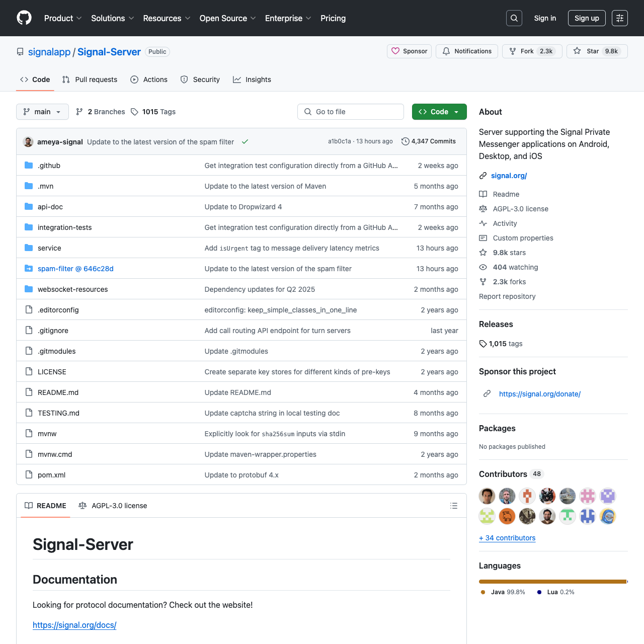Click the Activity pulse icon
The width and height of the screenshot is (644, 644).
pos(483,223)
